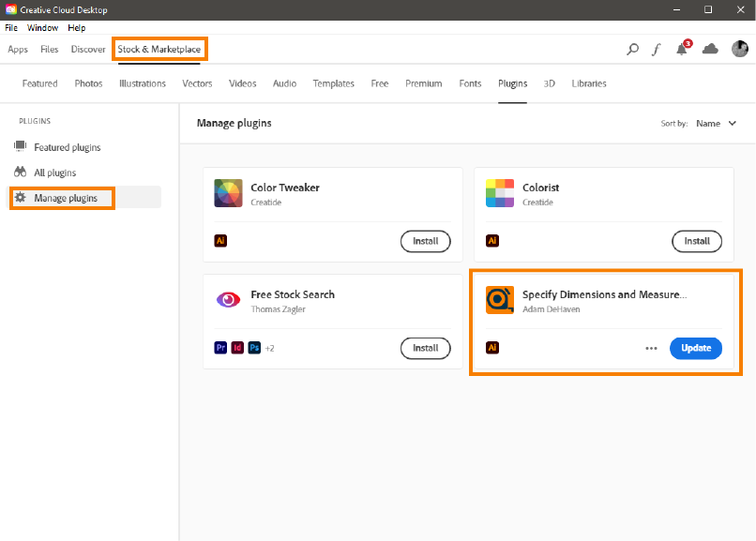This screenshot has height=541, width=756.
Task: Go to the Videos category tab
Action: click(x=243, y=83)
